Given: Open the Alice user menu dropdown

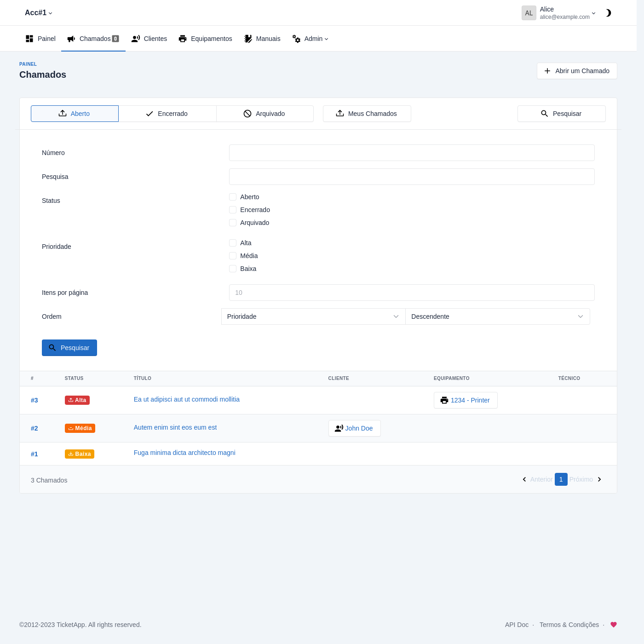Looking at the screenshot, I should click(x=559, y=13).
